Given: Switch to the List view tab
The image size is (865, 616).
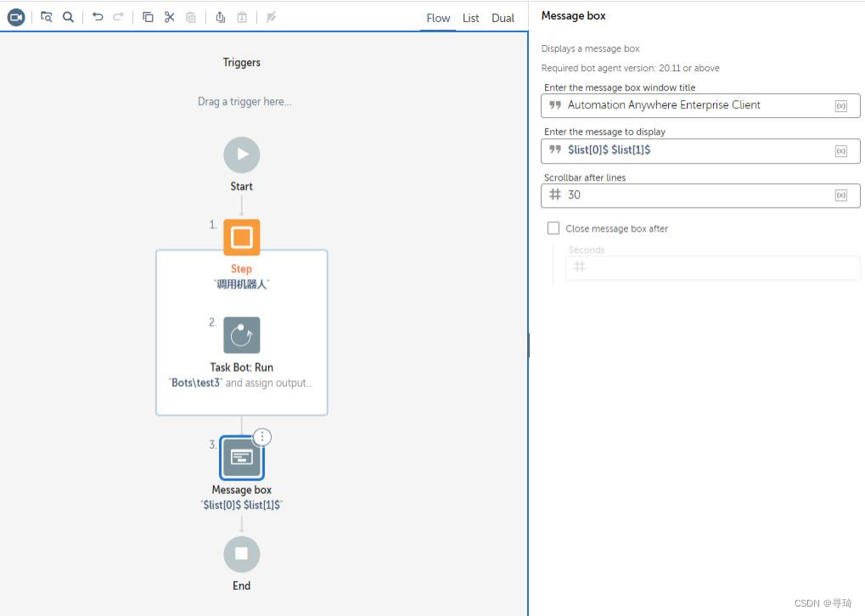Looking at the screenshot, I should [470, 18].
